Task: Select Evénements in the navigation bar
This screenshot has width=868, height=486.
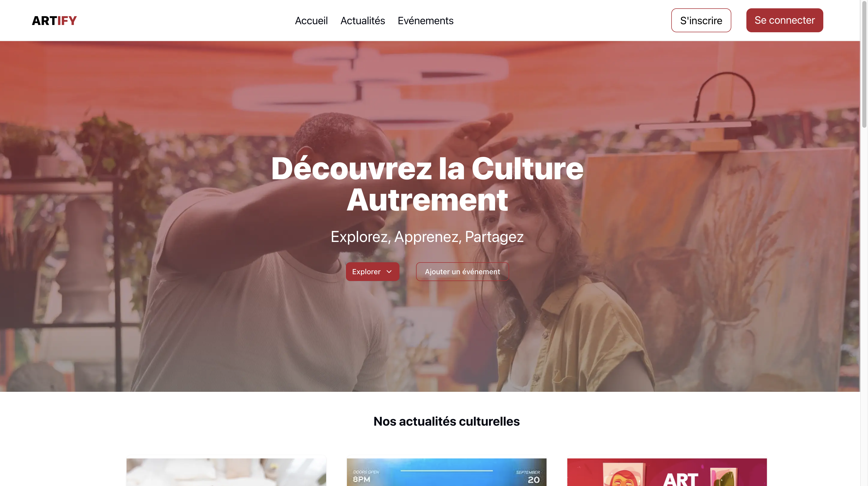Action: coord(425,21)
